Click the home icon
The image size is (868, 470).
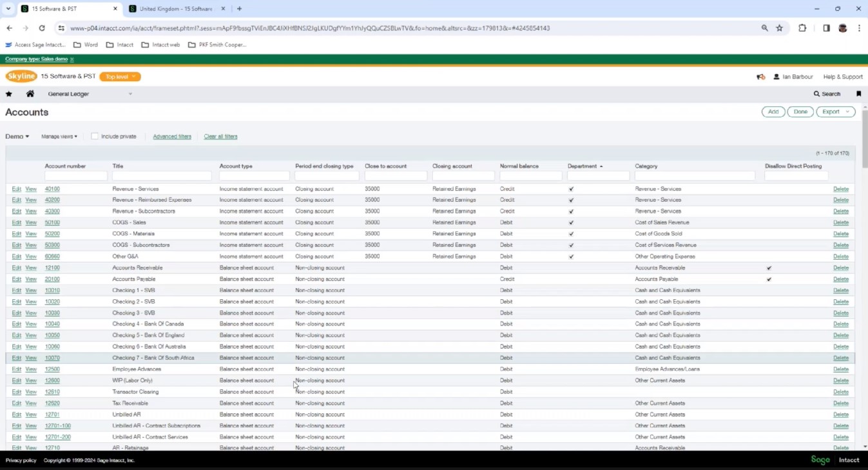pyautogui.click(x=30, y=93)
